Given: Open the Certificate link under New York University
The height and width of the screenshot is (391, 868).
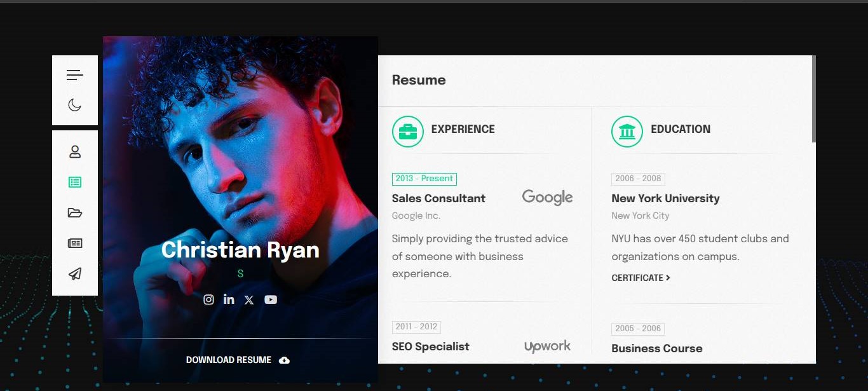Looking at the screenshot, I should pyautogui.click(x=641, y=278).
